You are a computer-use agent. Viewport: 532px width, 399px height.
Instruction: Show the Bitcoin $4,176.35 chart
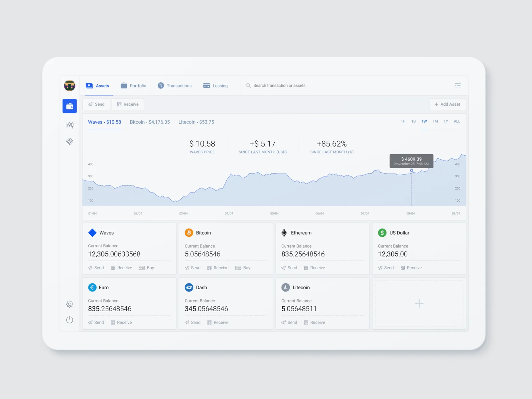pyautogui.click(x=150, y=122)
